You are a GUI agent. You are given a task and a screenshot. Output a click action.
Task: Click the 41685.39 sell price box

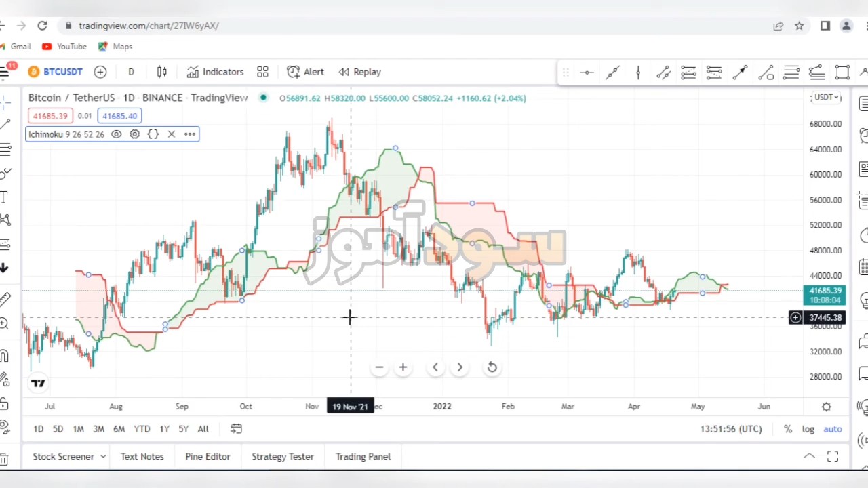pyautogui.click(x=50, y=116)
